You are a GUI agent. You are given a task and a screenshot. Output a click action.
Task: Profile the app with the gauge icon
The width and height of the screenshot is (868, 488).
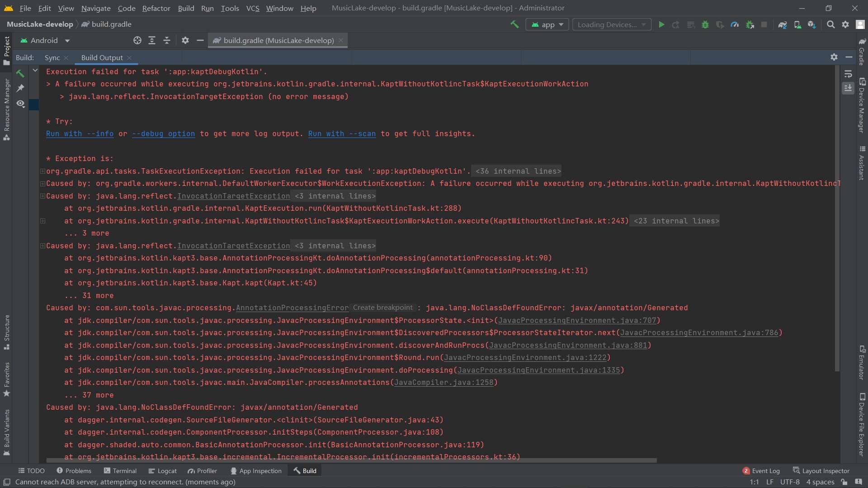point(736,24)
